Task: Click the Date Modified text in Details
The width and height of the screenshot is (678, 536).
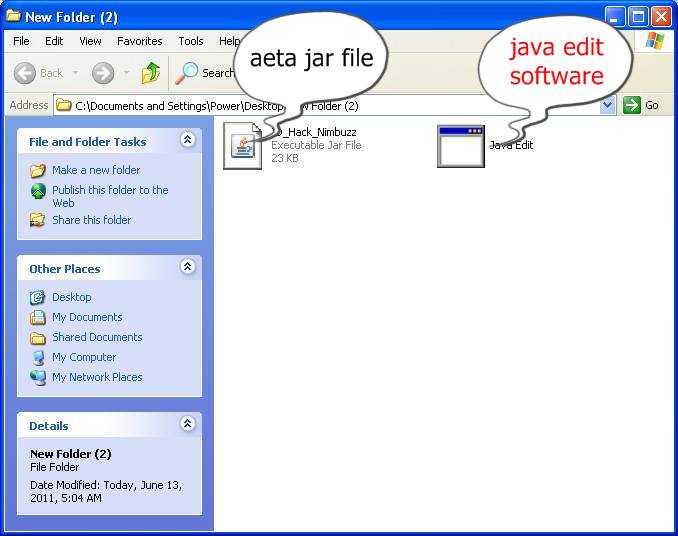Action: pyautogui.click(x=106, y=491)
